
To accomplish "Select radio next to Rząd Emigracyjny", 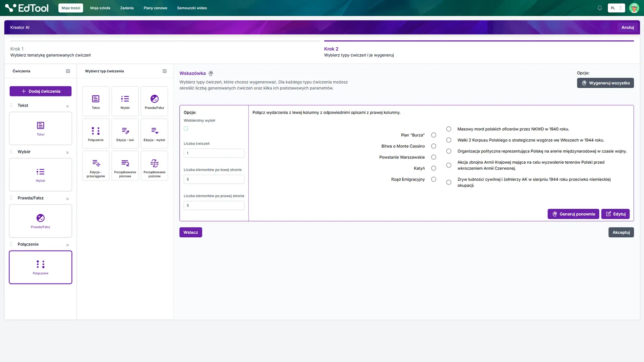I will click(433, 179).
